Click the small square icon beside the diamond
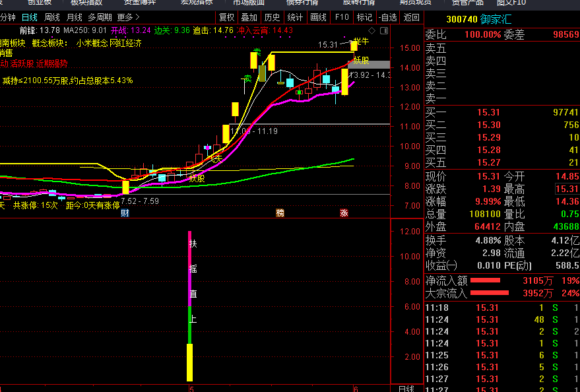This screenshot has height=392, width=580. tap(383, 31)
